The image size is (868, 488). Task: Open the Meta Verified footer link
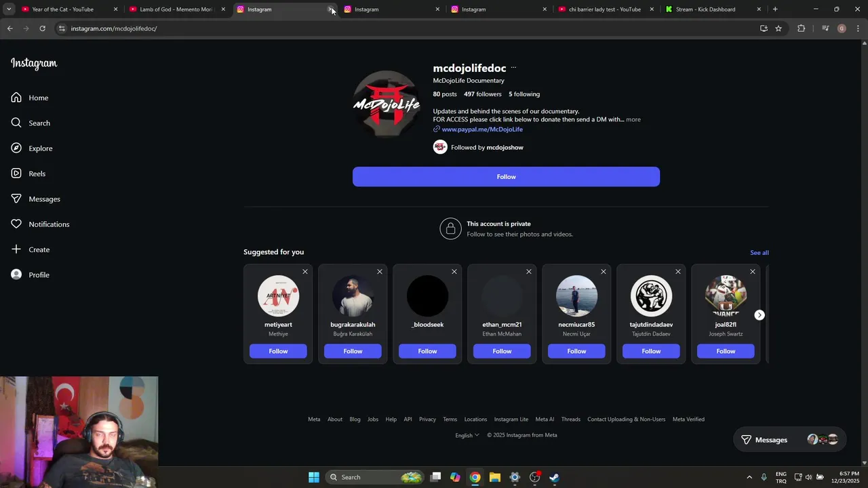pos(688,419)
